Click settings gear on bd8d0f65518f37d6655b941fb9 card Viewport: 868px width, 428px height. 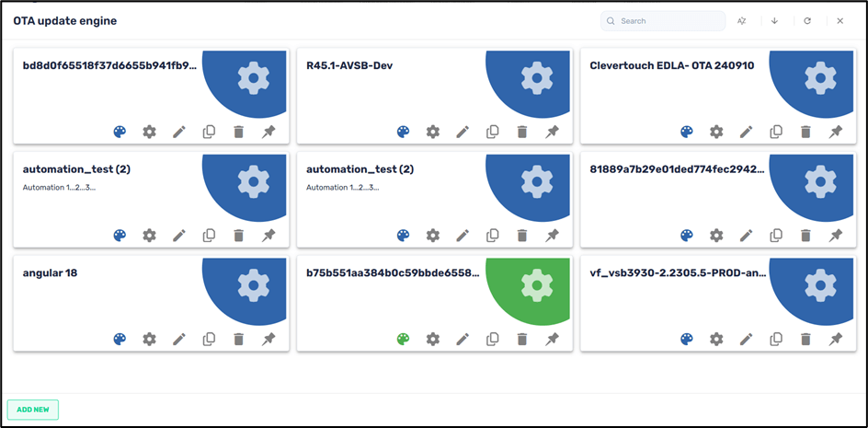(149, 132)
